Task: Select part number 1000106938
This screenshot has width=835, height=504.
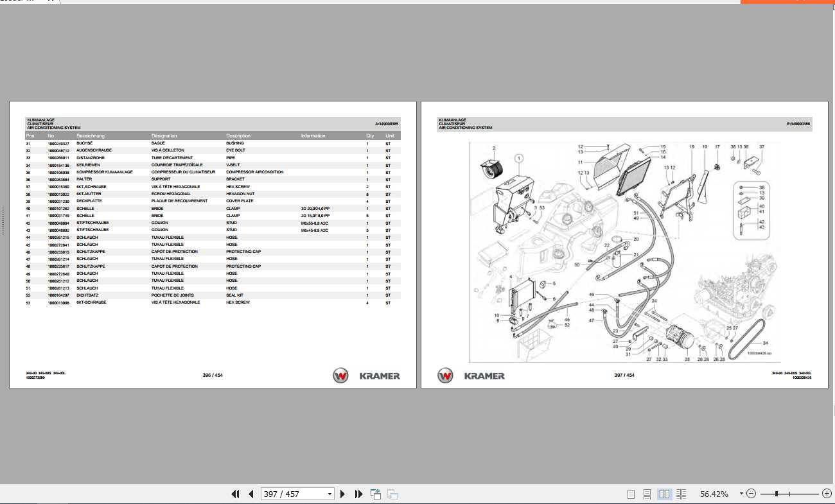Action: tap(58, 172)
